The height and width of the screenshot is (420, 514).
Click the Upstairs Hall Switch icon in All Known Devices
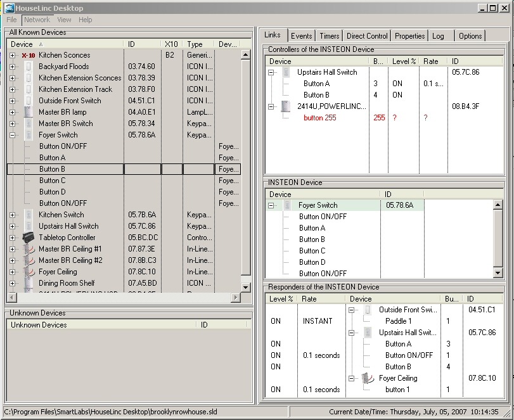pyautogui.click(x=29, y=226)
